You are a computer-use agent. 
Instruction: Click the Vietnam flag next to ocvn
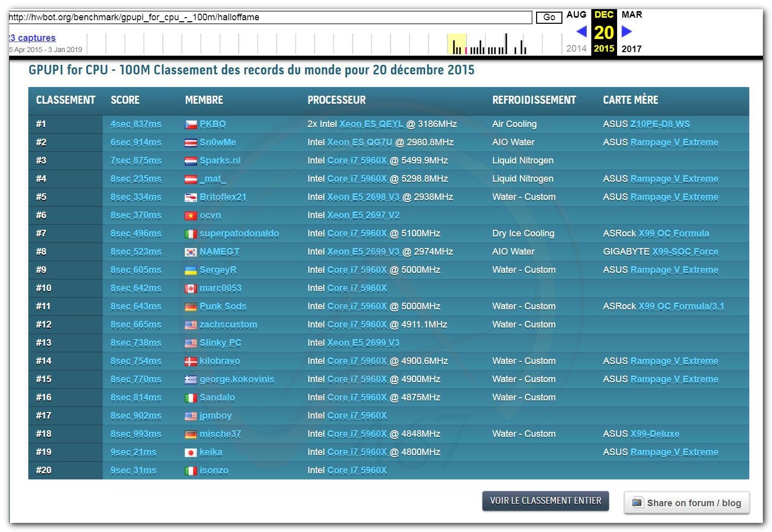pyautogui.click(x=190, y=216)
